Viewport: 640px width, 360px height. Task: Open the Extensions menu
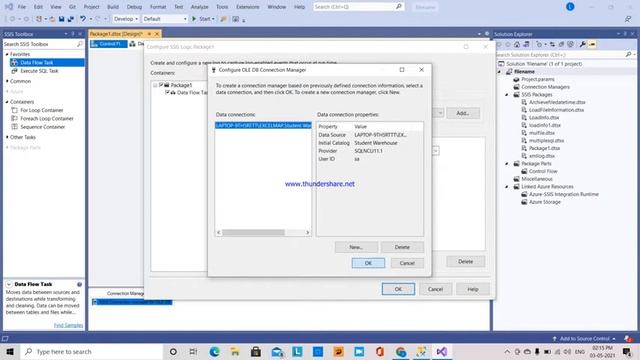[247, 7]
